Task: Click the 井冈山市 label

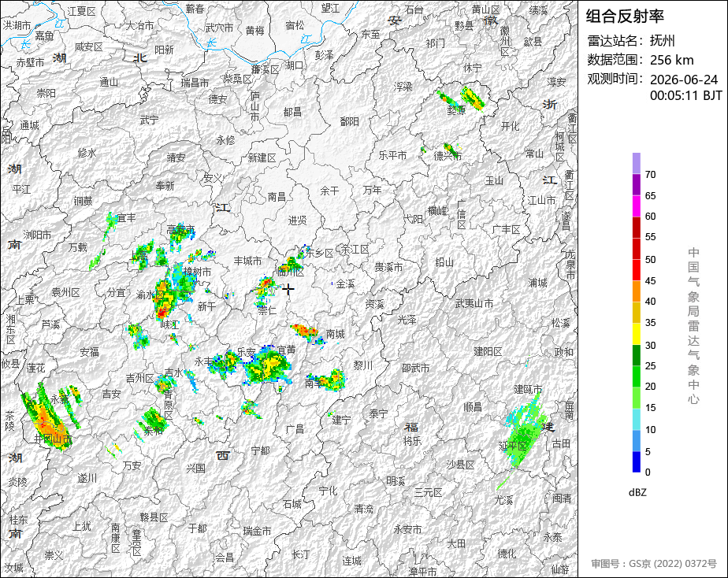Action: (x=53, y=439)
